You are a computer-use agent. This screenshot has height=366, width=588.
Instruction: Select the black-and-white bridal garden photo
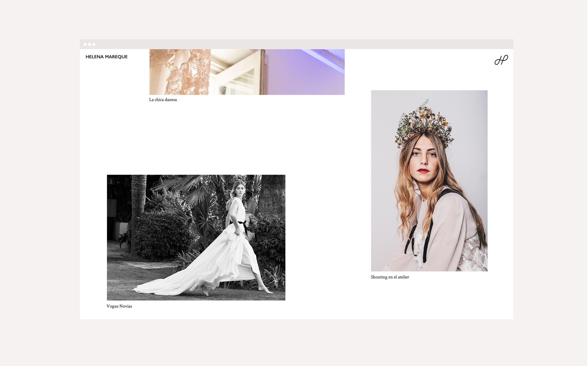click(196, 238)
